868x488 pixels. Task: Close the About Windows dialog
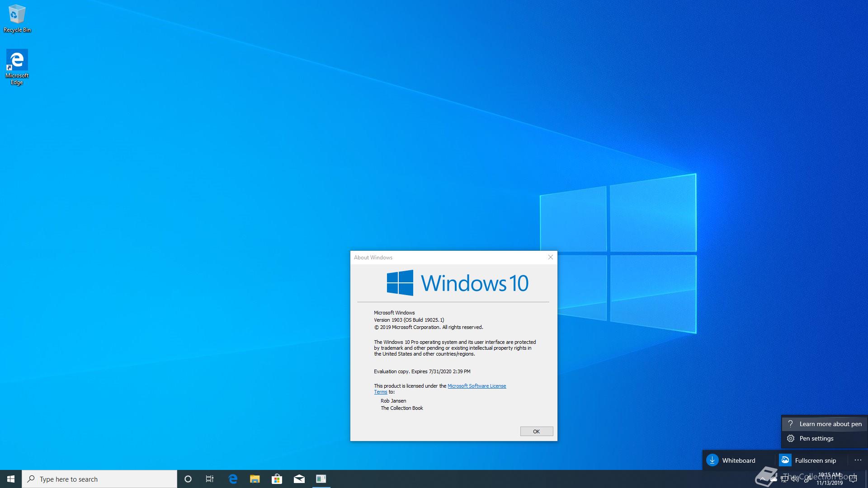coord(550,257)
